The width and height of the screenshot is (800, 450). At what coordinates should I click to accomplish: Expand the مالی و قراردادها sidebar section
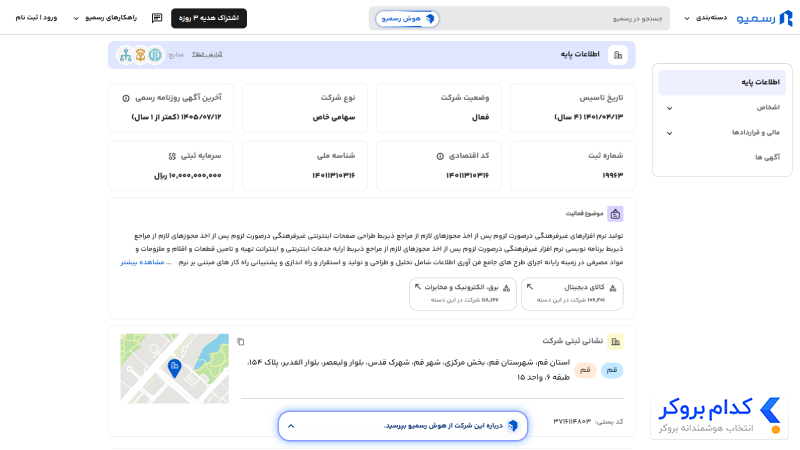click(722, 133)
